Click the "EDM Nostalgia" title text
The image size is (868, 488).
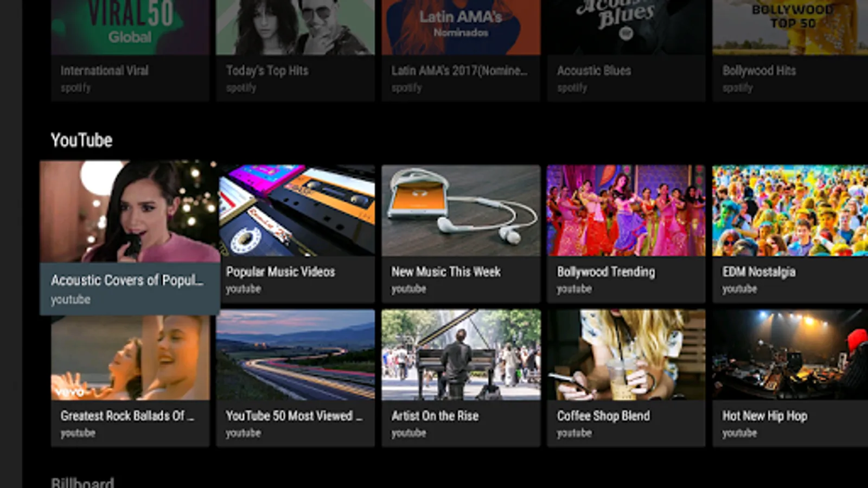(759, 272)
